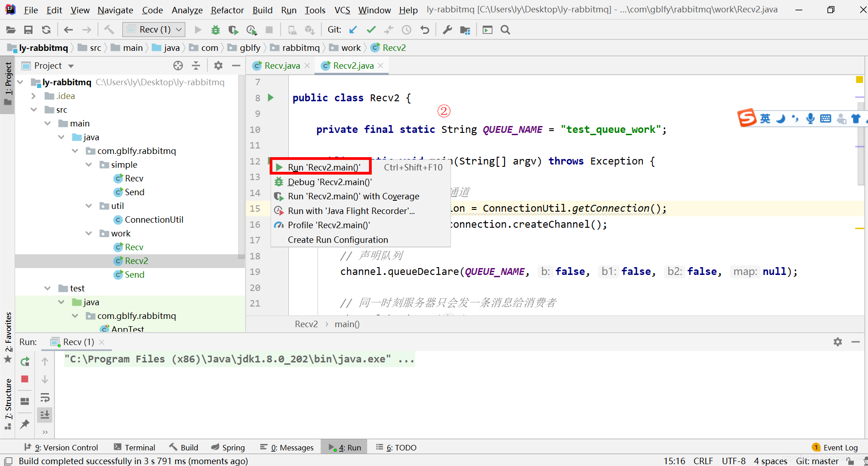
Task: Open Run panel settings gear
Action: click(x=838, y=342)
